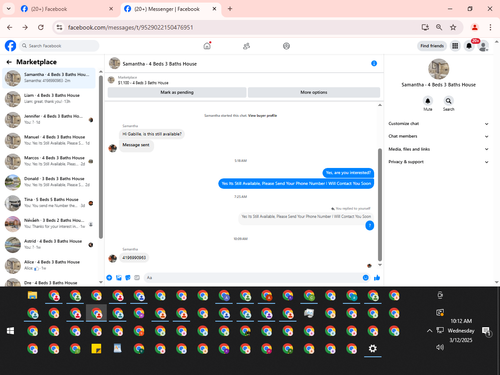Click the volume speaker tray icon
Screen dimensions: 500x375
click(440, 347)
